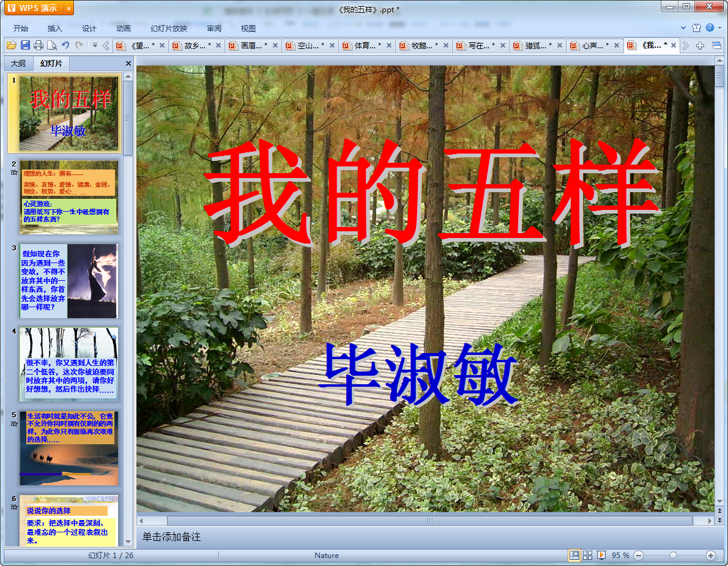Collapse the ribbon with the chevron arrow
Viewport: 728px width, 566px height.
[x=683, y=28]
